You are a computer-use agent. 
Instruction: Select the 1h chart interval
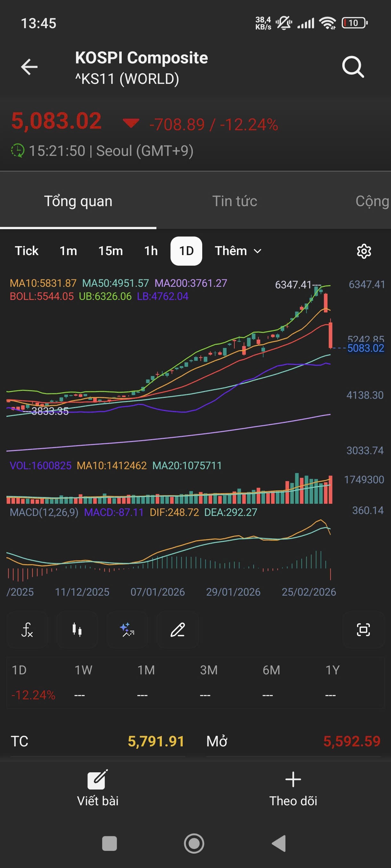tap(151, 251)
